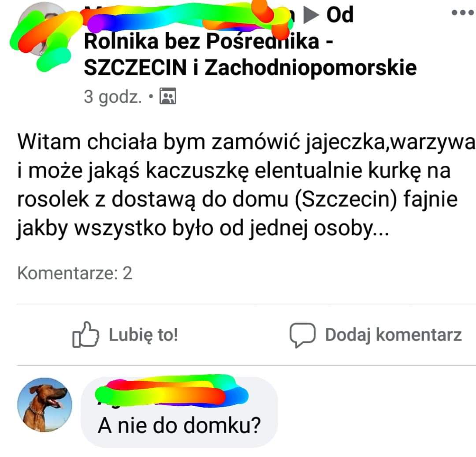Click the group audience icon beside 3 godz.

(168, 96)
